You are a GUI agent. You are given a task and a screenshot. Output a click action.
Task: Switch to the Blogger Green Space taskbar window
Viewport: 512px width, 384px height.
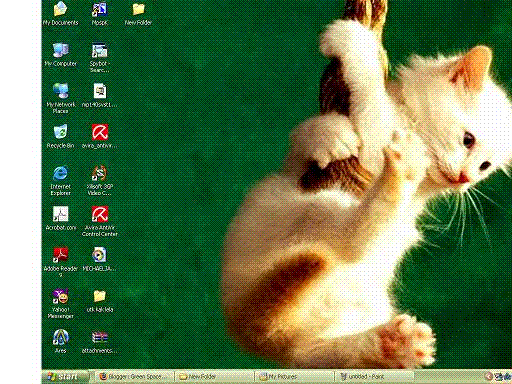coord(135,377)
